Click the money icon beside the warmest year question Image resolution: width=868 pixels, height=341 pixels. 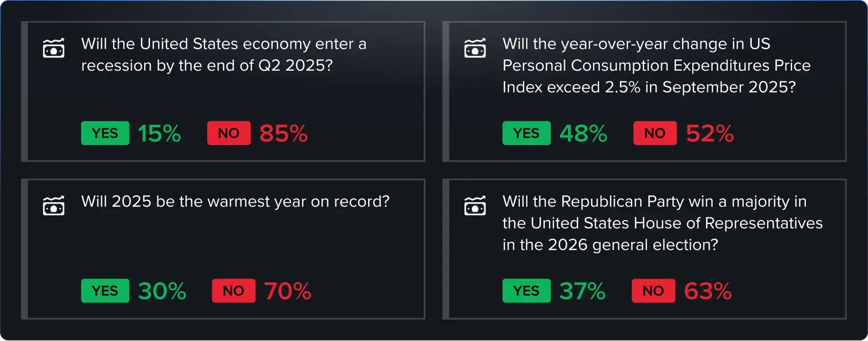[54, 206]
